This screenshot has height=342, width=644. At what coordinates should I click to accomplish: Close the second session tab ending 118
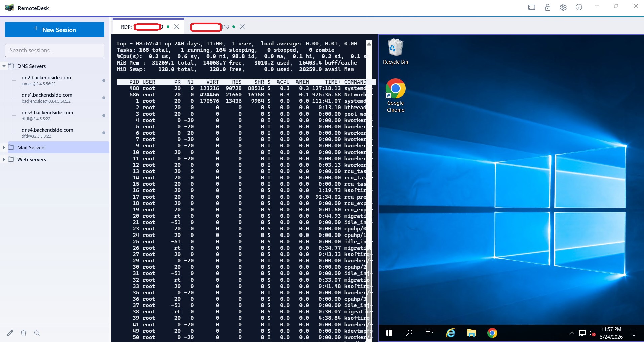point(242,27)
